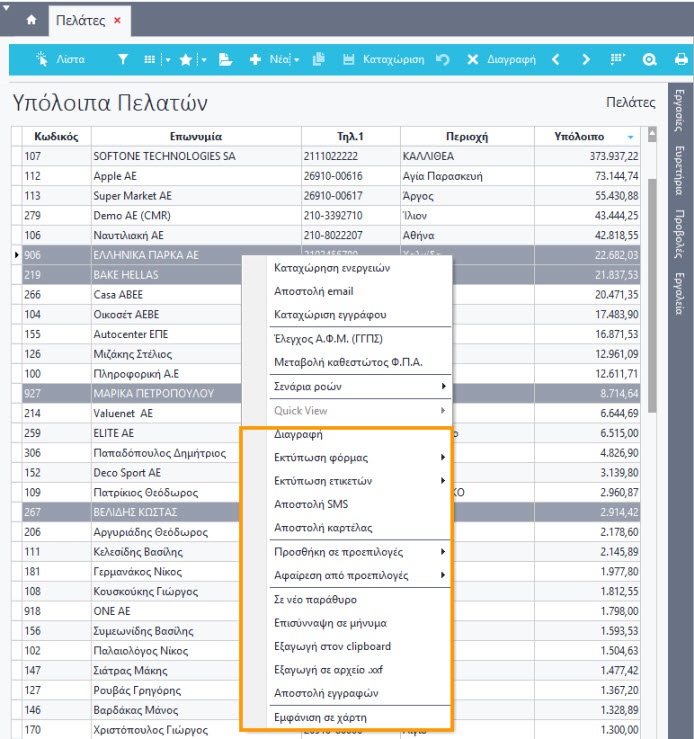This screenshot has width=694, height=739.
Task: Click the magnifier search icon in toolbar
Action: (x=650, y=60)
